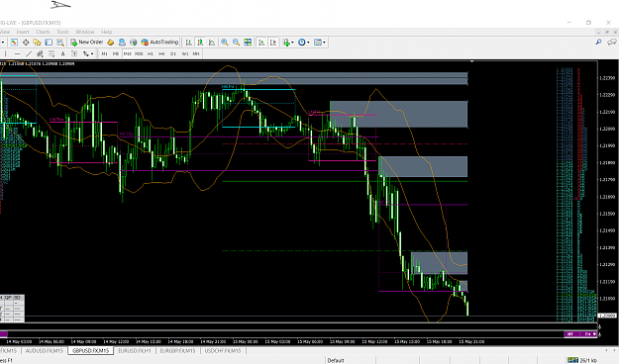Select the Fibonacci retracement tool
The image size is (619, 364).
52,53
